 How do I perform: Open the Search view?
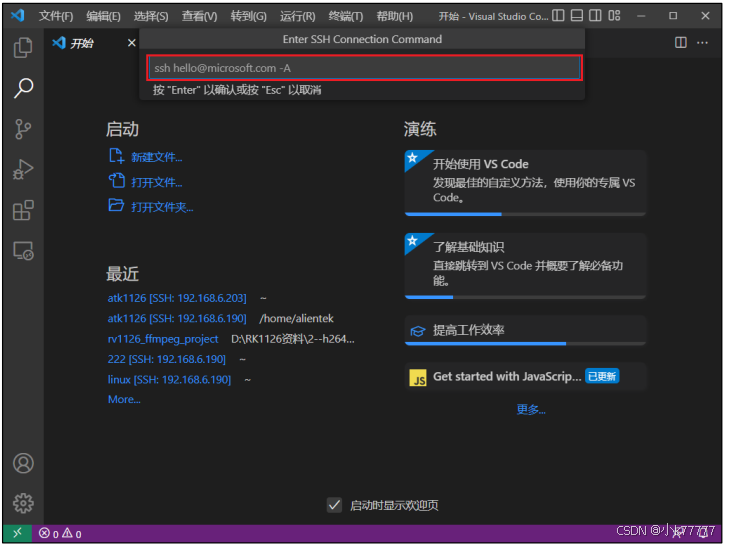(x=23, y=88)
